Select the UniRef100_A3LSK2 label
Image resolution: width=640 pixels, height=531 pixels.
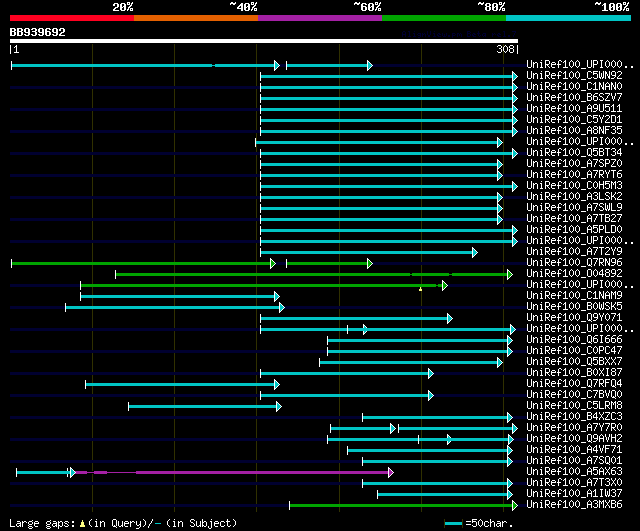point(574,197)
